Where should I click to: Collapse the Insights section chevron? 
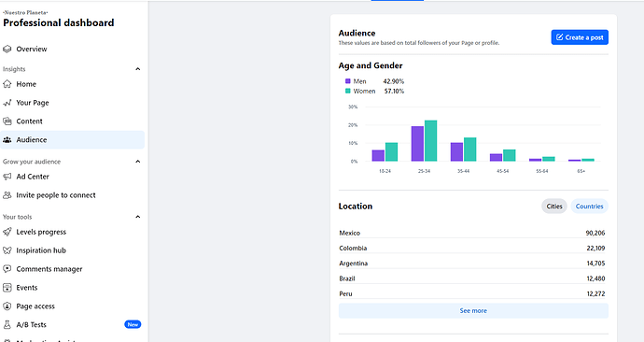[138, 69]
